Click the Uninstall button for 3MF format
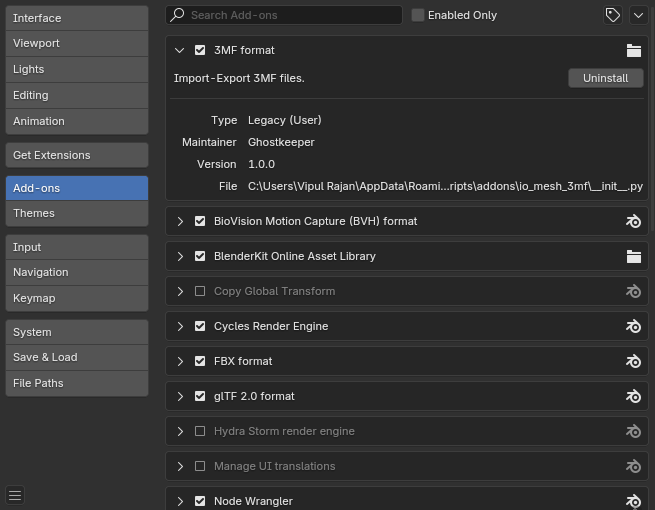This screenshot has height=510, width=655. coord(605,78)
